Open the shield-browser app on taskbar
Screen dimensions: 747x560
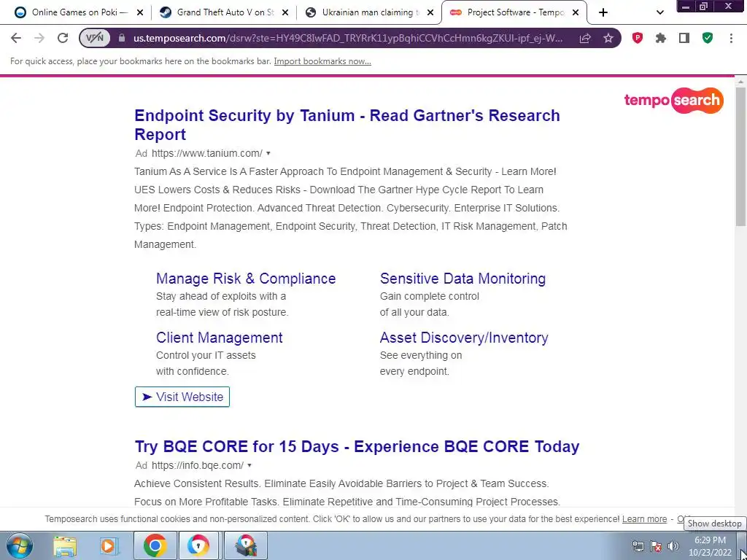click(198, 545)
